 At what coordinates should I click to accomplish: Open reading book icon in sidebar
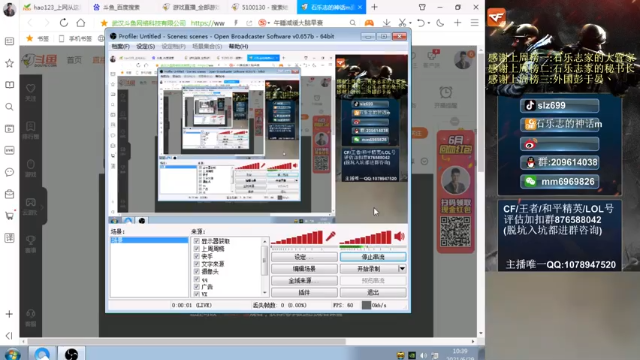click(x=9, y=85)
